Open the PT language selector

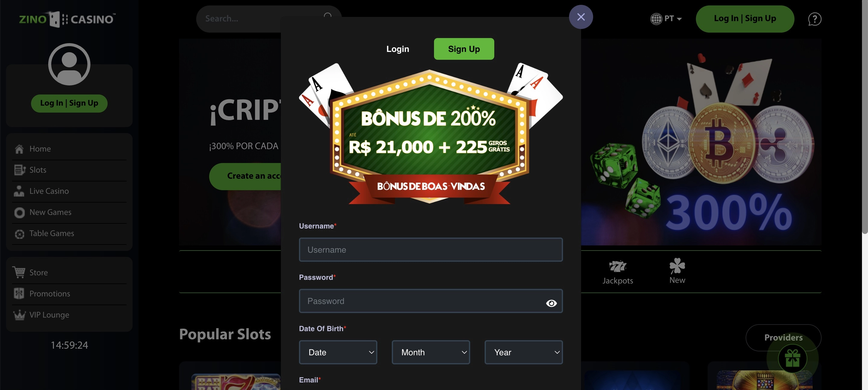(x=666, y=18)
